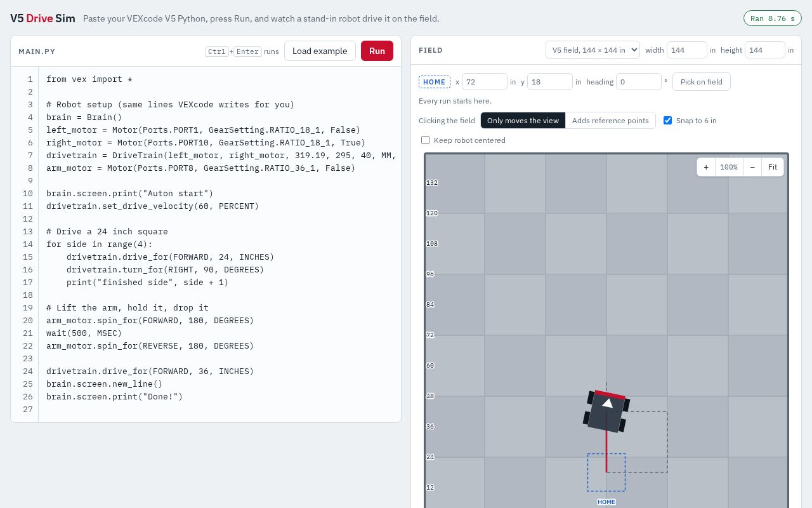Reset zoom via the 100% button
This screenshot has width=812, height=508.
click(729, 167)
